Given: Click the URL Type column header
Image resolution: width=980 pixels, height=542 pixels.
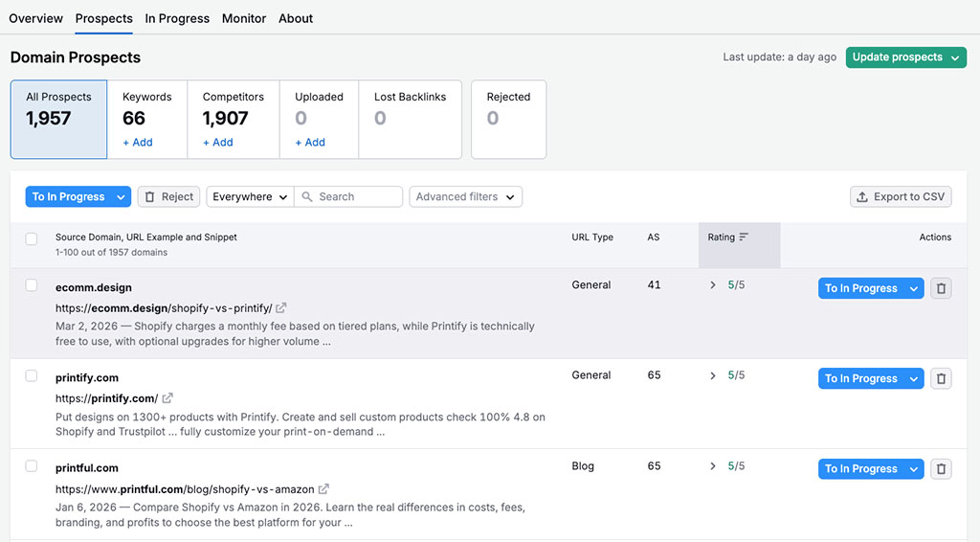Looking at the screenshot, I should click(592, 237).
